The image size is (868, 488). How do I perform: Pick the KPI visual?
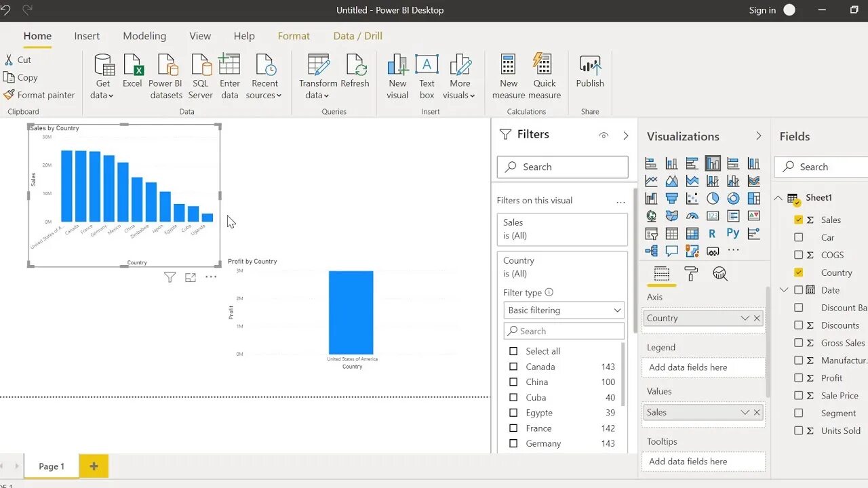tap(753, 216)
